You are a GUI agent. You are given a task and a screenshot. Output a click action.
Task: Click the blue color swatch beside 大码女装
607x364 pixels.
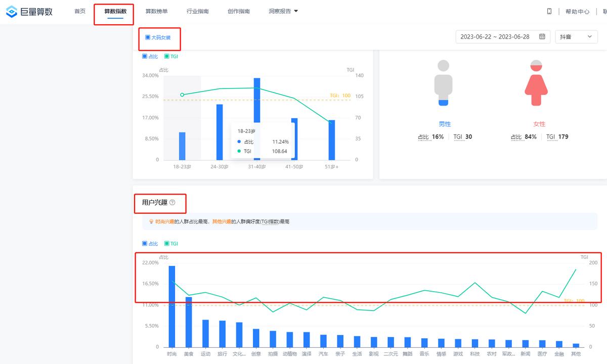[147, 37]
